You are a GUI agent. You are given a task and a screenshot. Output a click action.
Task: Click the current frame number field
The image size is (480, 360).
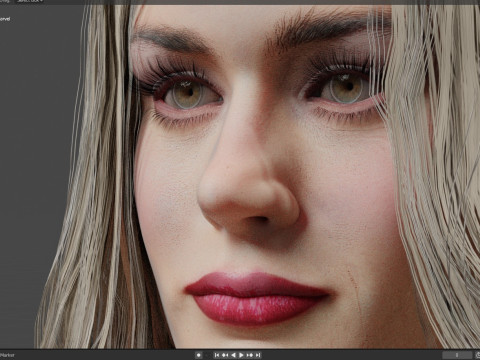pyautogui.click(x=457, y=355)
